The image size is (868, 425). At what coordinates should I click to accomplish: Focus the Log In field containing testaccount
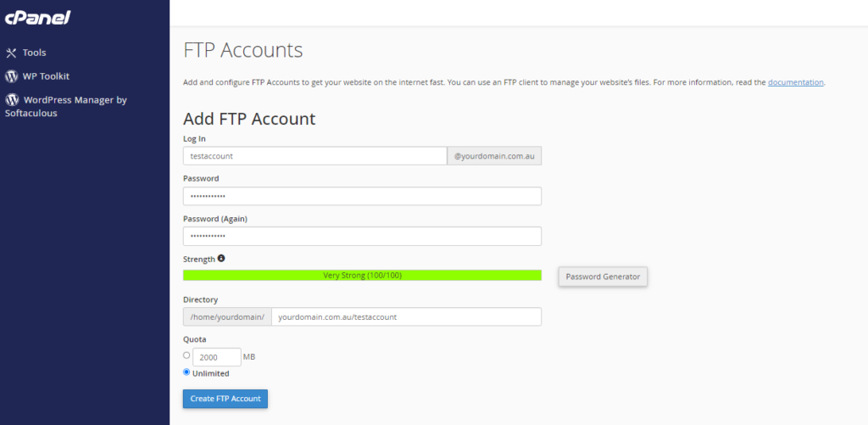pyautogui.click(x=315, y=156)
